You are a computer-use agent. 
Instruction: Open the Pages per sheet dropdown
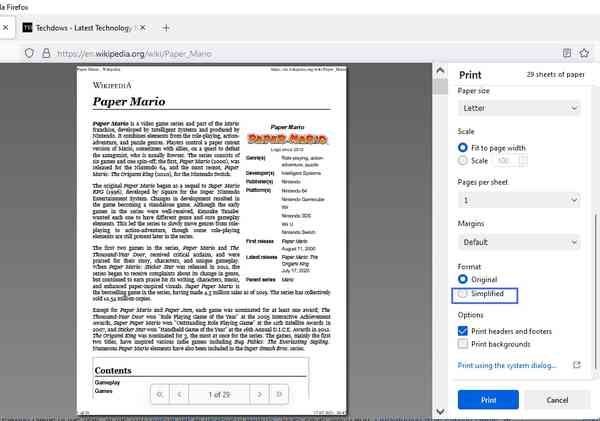[x=519, y=200]
